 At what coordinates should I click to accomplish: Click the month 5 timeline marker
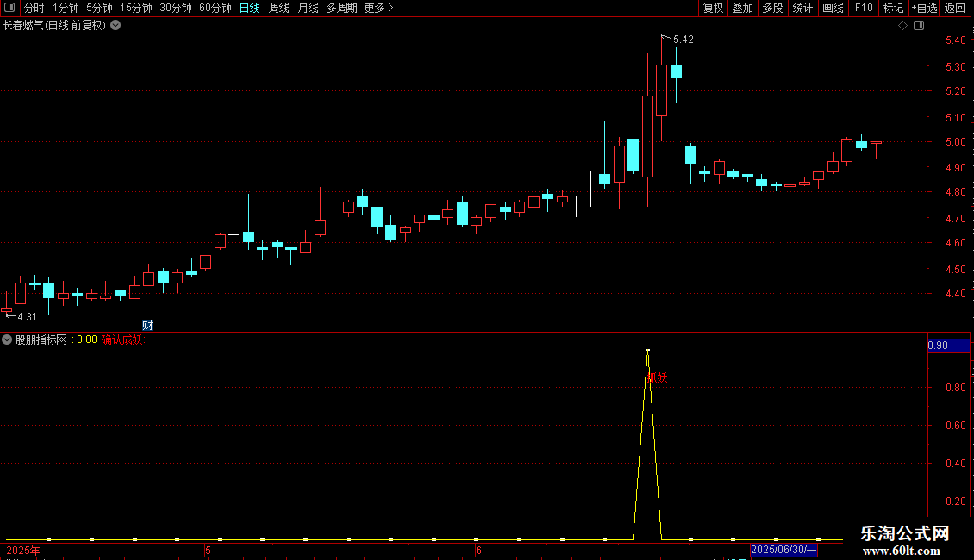coord(208,550)
